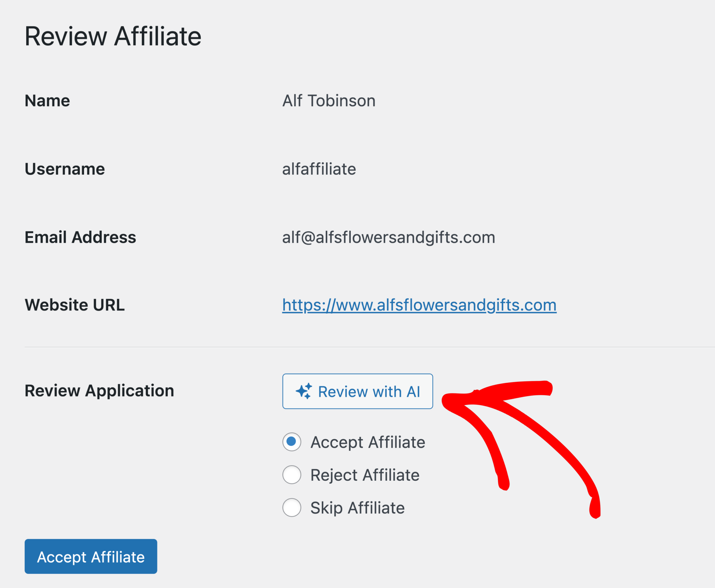Click the Review Application row label
Screen dimensions: 715x588
[x=99, y=391]
